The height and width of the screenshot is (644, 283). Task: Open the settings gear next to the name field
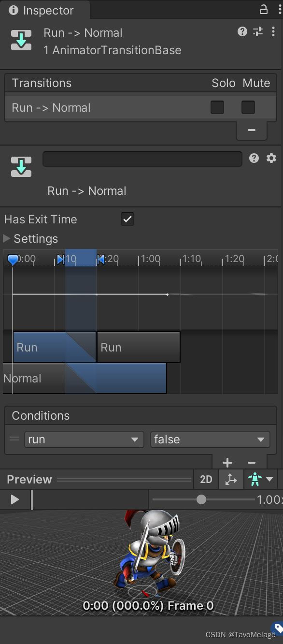[x=271, y=159]
